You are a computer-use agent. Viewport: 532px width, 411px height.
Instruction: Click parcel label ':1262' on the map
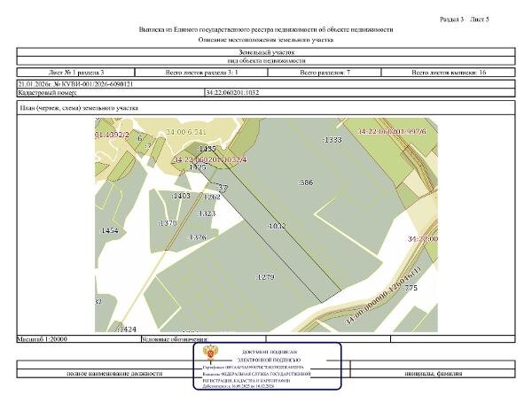[211, 197]
